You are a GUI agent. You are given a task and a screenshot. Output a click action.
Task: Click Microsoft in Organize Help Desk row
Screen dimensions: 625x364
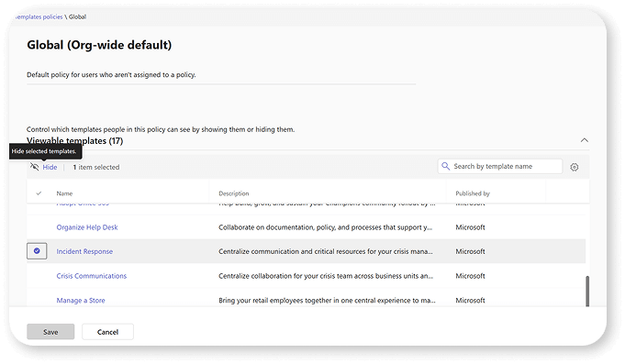pos(470,227)
